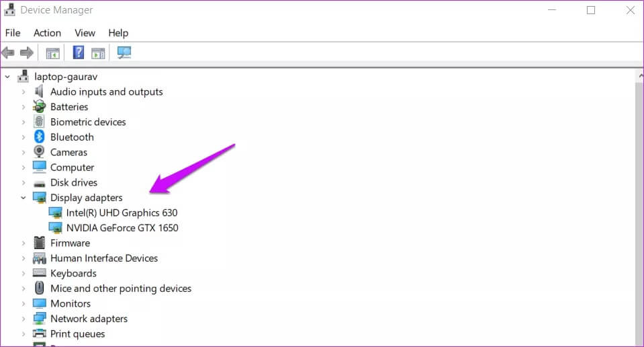Open the Help menu
Viewport: 644px width, 347px height.
[x=118, y=33]
